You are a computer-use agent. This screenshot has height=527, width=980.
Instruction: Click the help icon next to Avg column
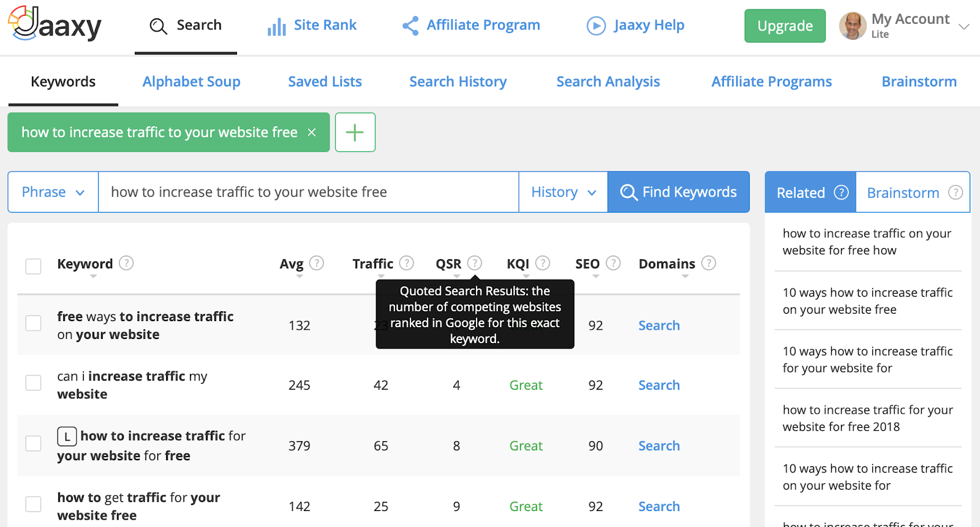pyautogui.click(x=317, y=263)
